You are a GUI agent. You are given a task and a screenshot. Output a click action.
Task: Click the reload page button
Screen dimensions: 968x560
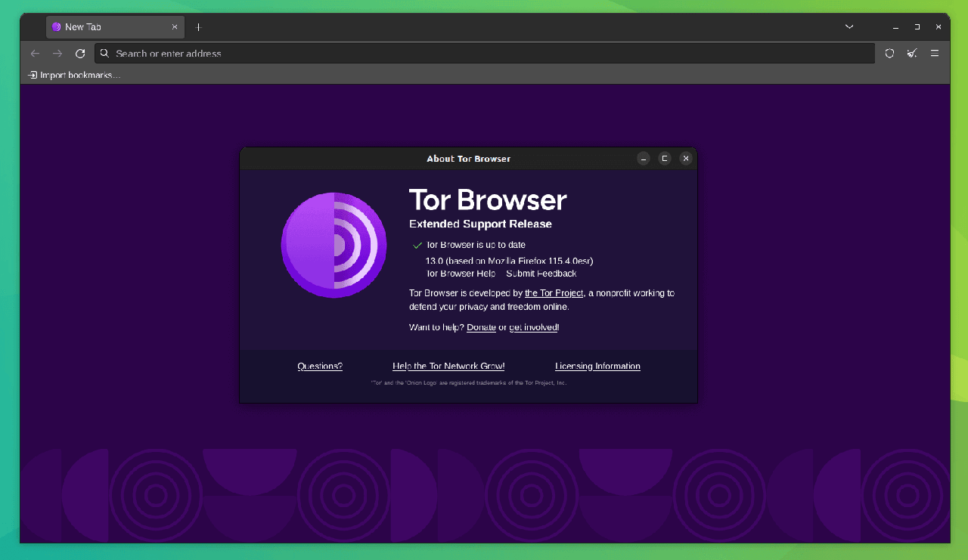[80, 54]
